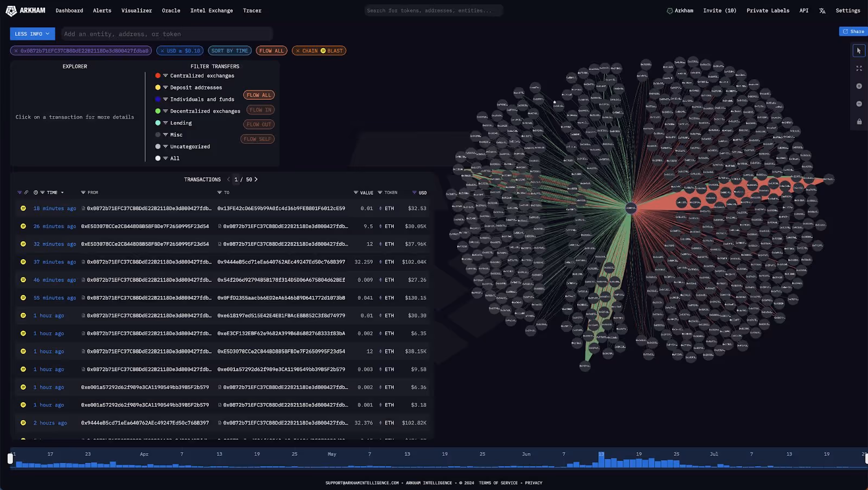Select the FLOW OUT button

[259, 125]
